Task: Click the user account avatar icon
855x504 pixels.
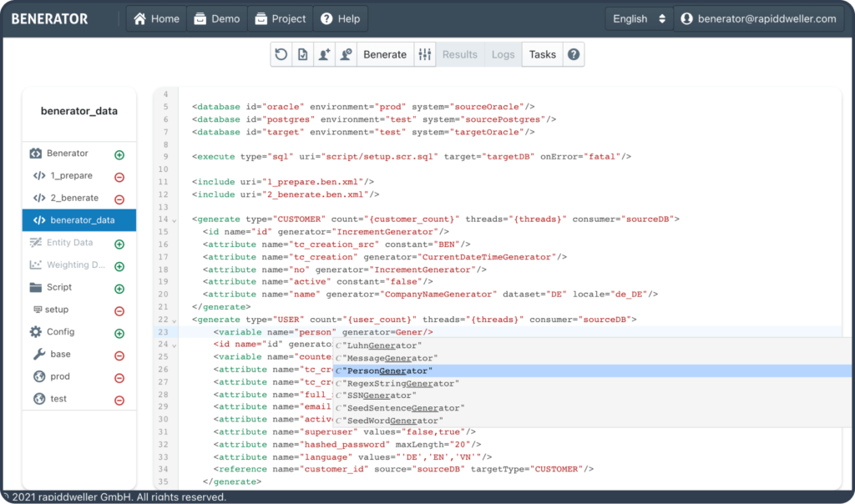Action: tap(686, 18)
